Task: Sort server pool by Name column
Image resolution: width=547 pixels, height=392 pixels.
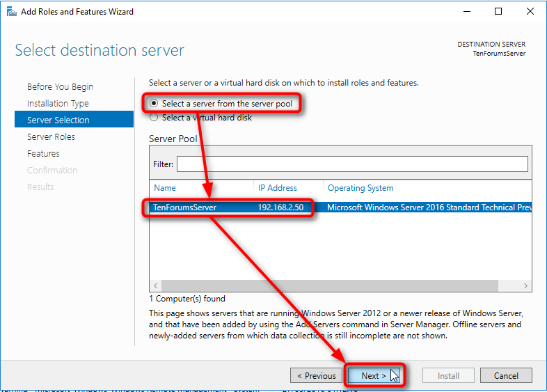Action: pos(165,188)
